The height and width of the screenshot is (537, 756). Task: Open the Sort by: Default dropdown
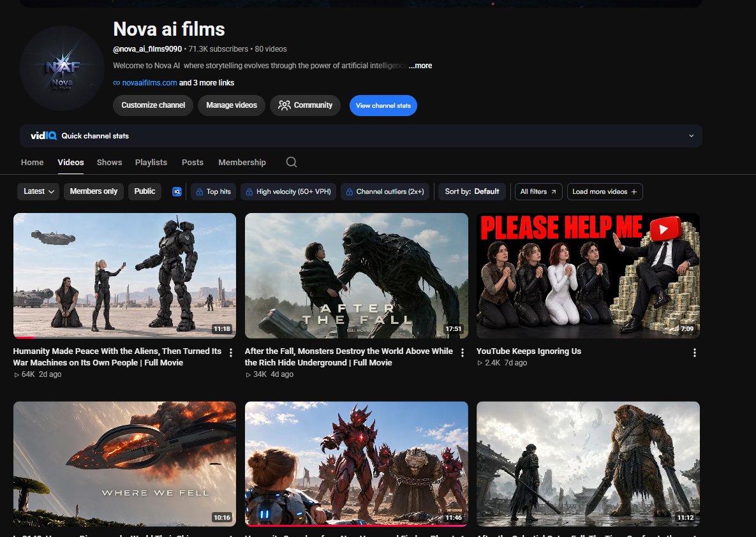click(471, 191)
